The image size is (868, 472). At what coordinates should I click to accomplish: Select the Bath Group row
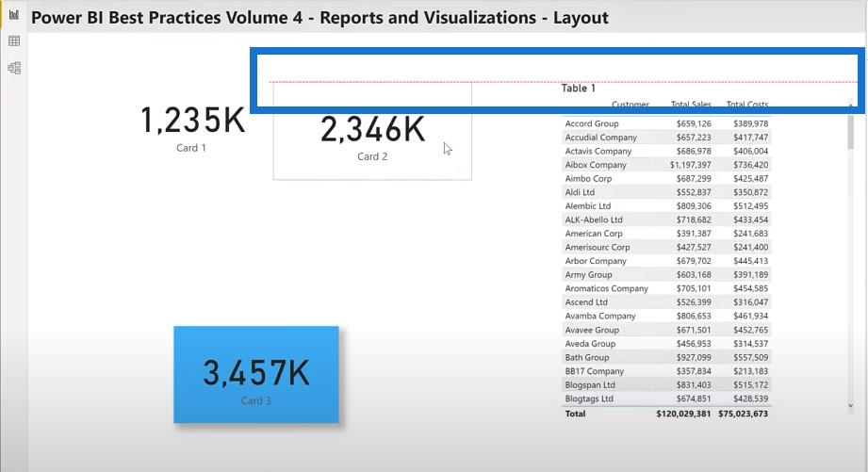point(666,357)
